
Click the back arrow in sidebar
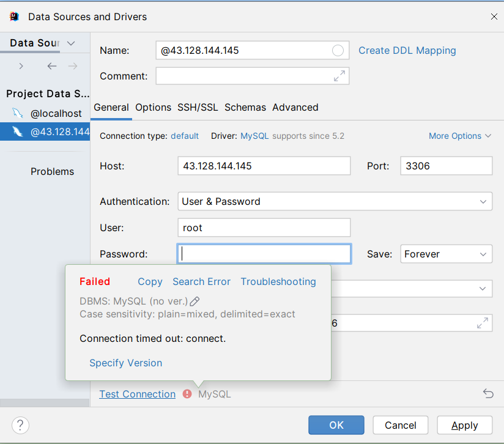coord(52,66)
